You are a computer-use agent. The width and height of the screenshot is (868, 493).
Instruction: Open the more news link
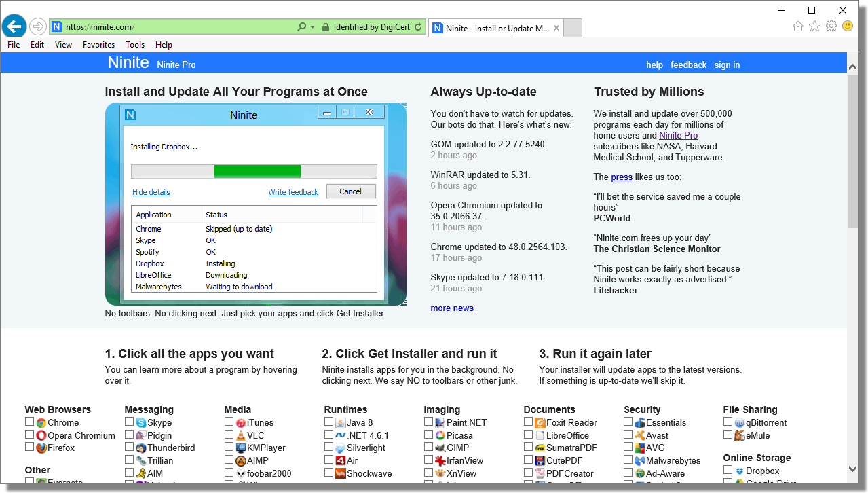(452, 308)
